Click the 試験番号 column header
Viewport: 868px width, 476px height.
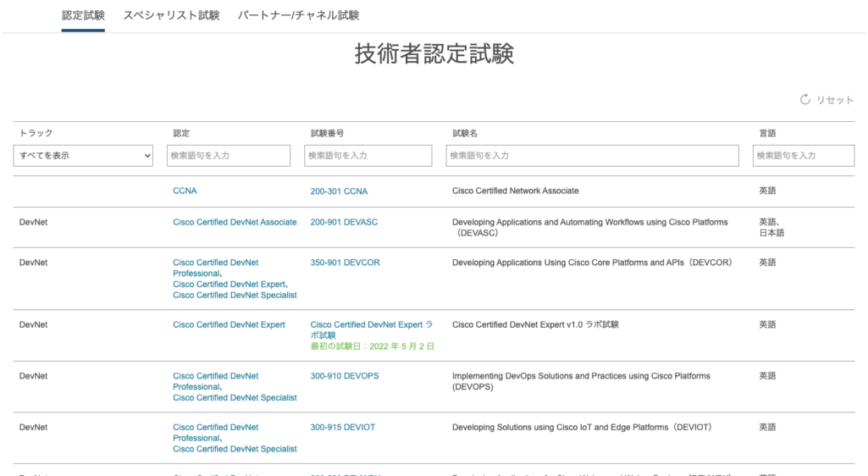pos(327,133)
